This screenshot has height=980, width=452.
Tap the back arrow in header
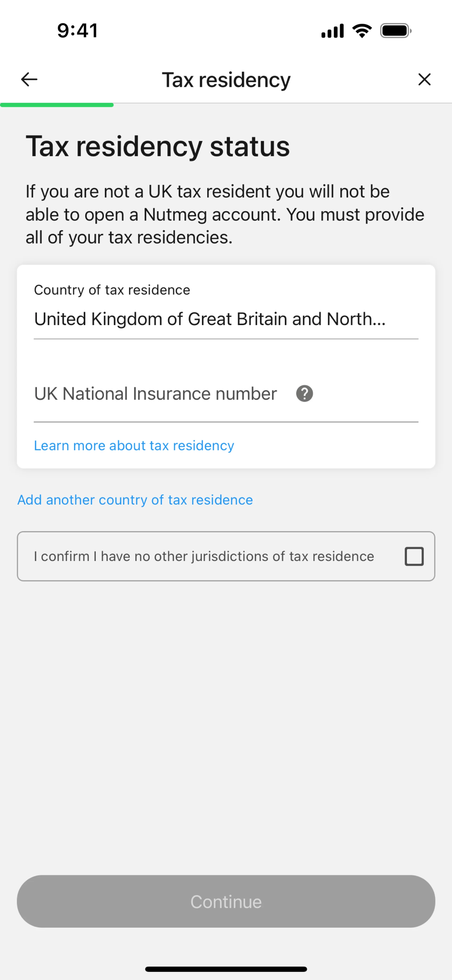click(x=29, y=80)
